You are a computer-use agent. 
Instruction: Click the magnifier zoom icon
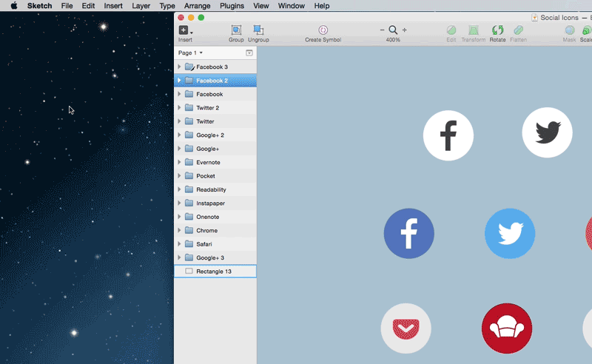tap(393, 30)
